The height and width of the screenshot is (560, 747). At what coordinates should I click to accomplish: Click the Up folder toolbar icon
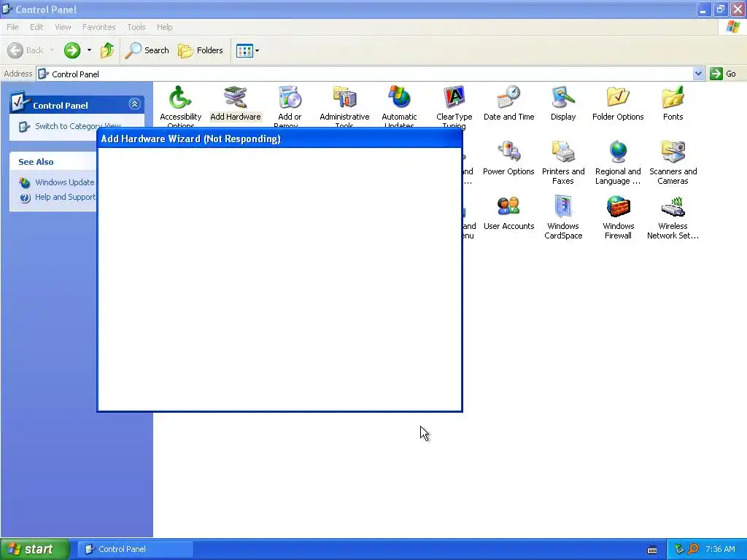point(107,50)
